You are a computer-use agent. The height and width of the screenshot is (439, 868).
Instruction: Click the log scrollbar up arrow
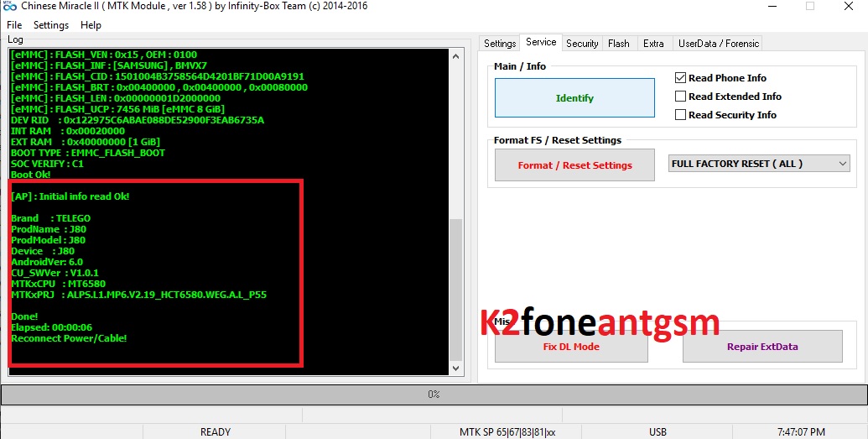click(456, 56)
